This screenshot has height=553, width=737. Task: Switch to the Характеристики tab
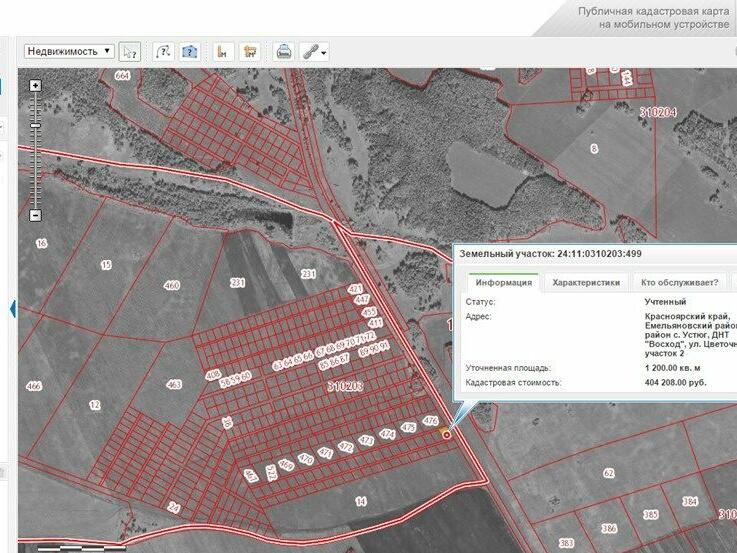coord(586,282)
